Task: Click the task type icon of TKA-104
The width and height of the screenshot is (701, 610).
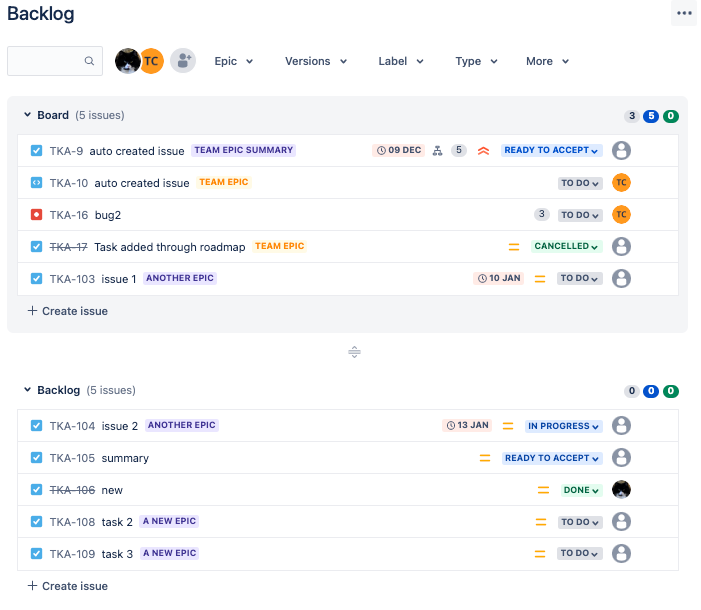Action: pos(37,426)
